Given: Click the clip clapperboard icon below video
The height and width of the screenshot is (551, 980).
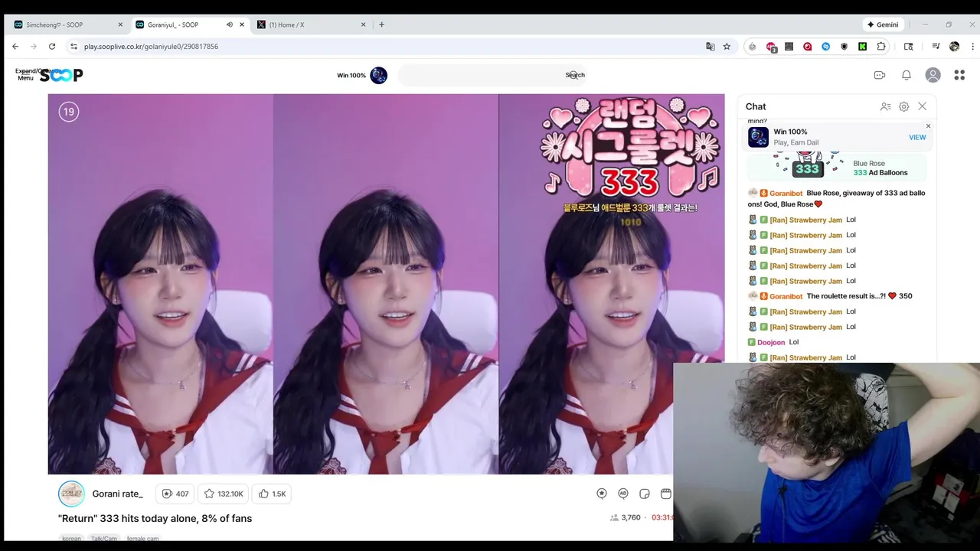Looking at the screenshot, I should pyautogui.click(x=666, y=494).
